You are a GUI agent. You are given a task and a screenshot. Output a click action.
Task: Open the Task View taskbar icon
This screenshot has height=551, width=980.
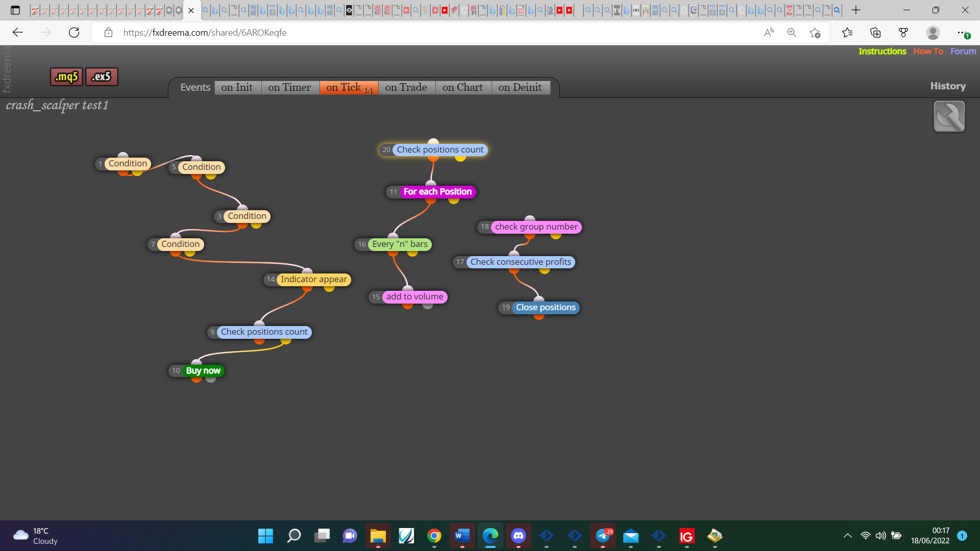pos(322,536)
